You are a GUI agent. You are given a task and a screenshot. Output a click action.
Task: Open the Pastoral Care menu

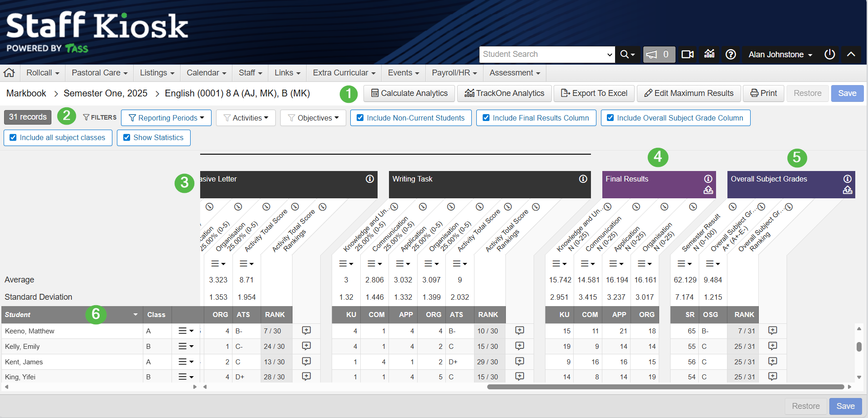pyautogui.click(x=99, y=73)
